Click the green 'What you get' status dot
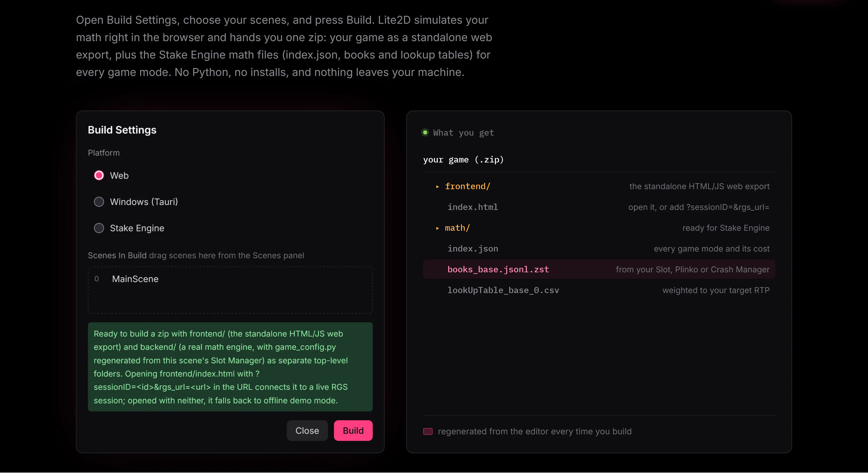This screenshot has height=473, width=868. pyautogui.click(x=425, y=132)
